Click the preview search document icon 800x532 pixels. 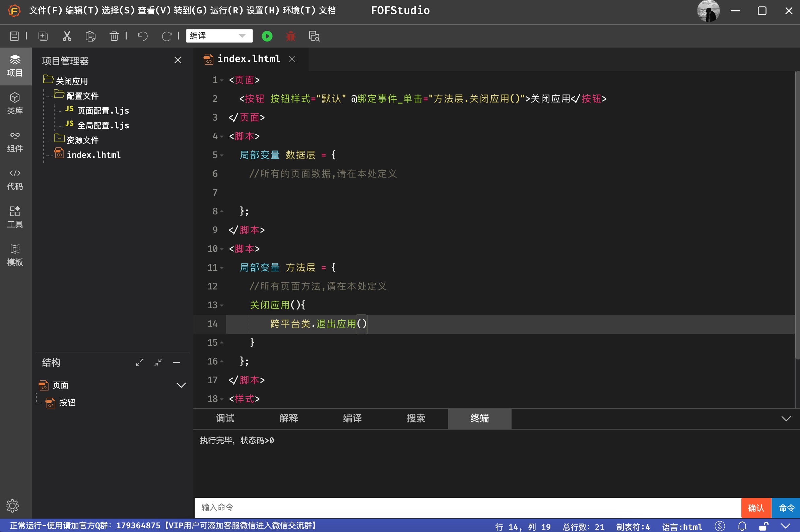point(315,36)
